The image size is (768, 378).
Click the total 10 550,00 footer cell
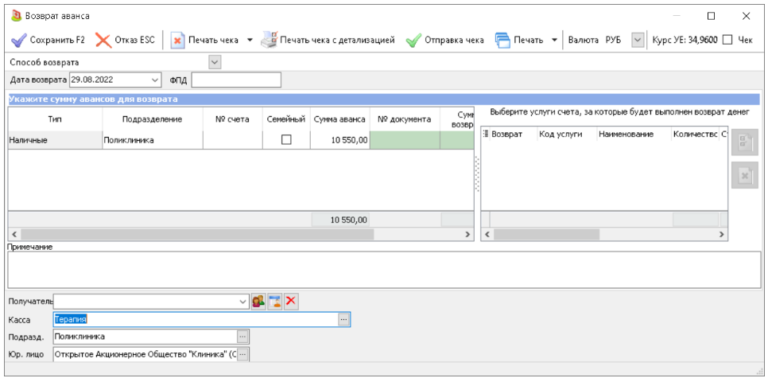(340, 220)
